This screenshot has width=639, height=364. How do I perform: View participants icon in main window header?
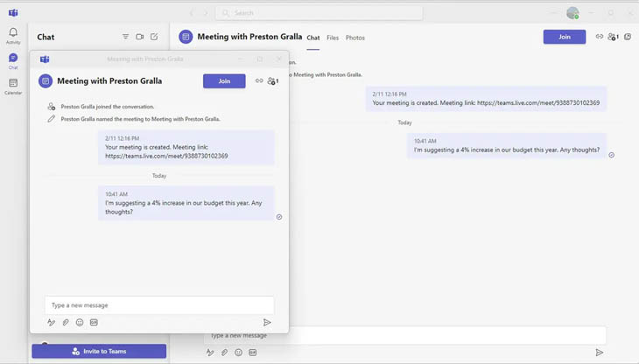pos(613,37)
